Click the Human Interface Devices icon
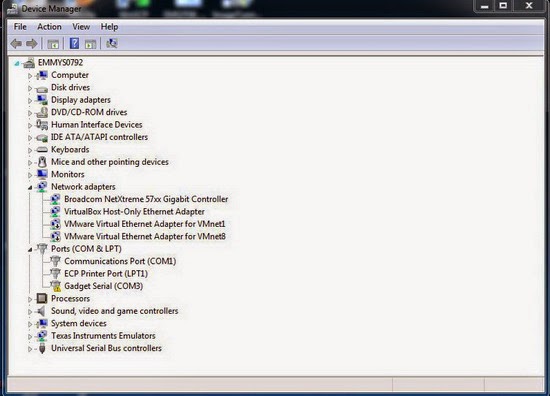The image size is (550, 396). 42,125
